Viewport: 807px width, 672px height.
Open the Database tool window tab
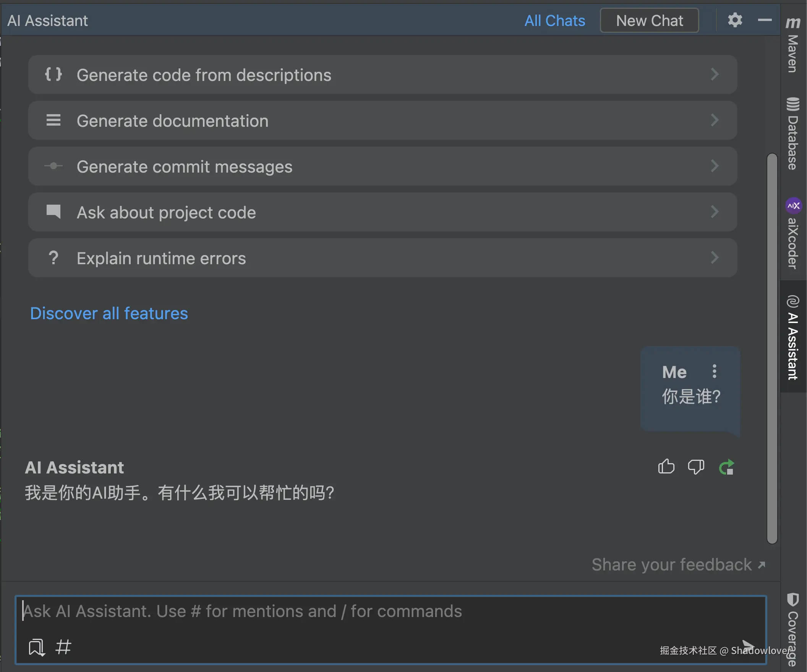(x=793, y=134)
